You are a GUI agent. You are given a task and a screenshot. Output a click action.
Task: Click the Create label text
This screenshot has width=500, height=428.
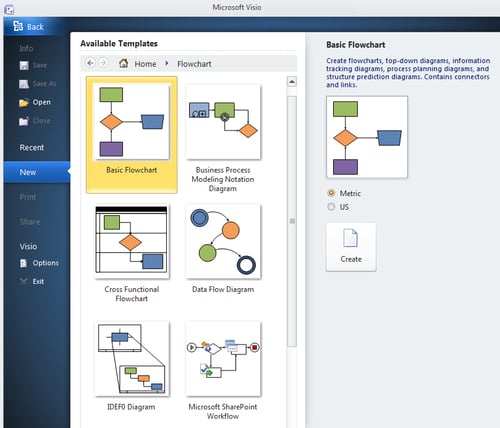(x=351, y=259)
